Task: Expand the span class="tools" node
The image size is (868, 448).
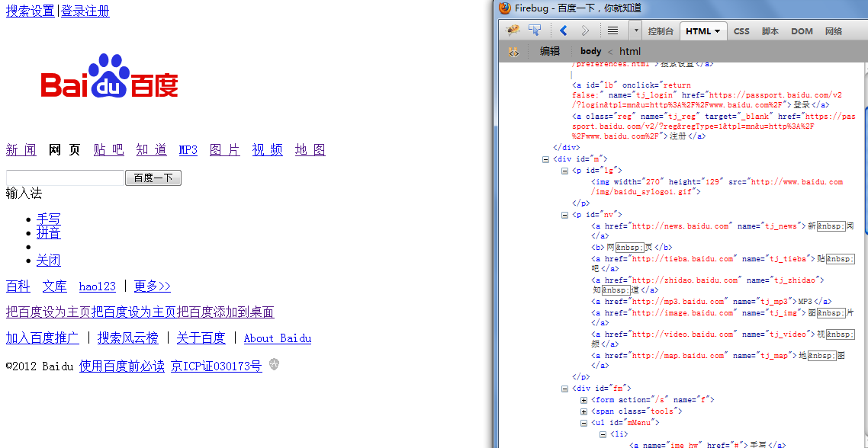Action: click(x=584, y=411)
